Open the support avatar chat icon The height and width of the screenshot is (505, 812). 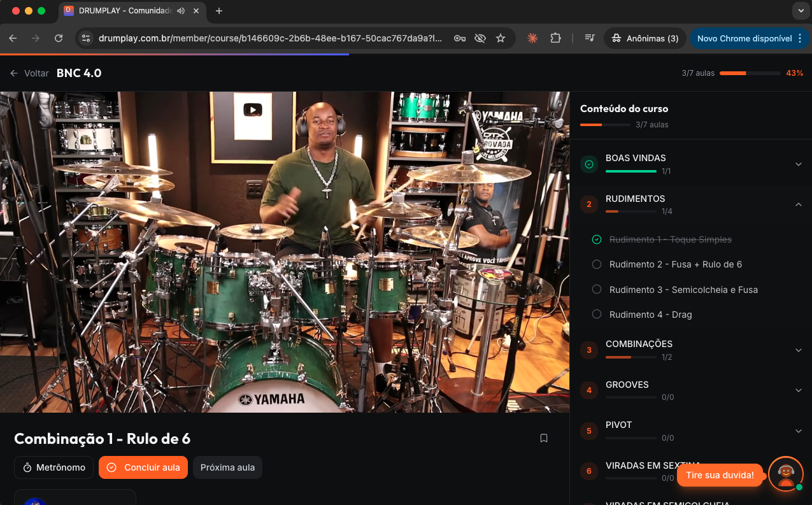click(786, 474)
